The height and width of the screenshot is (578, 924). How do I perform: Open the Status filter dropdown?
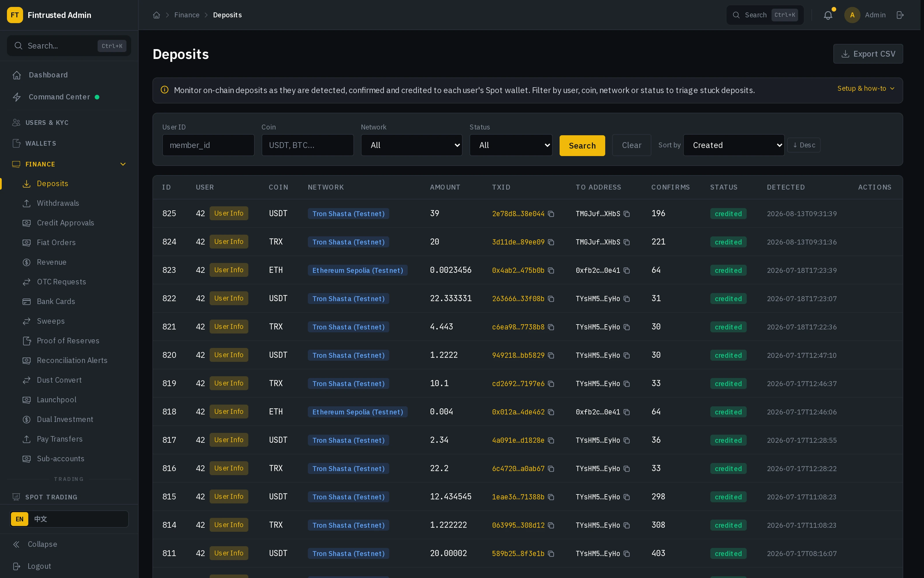click(x=511, y=145)
